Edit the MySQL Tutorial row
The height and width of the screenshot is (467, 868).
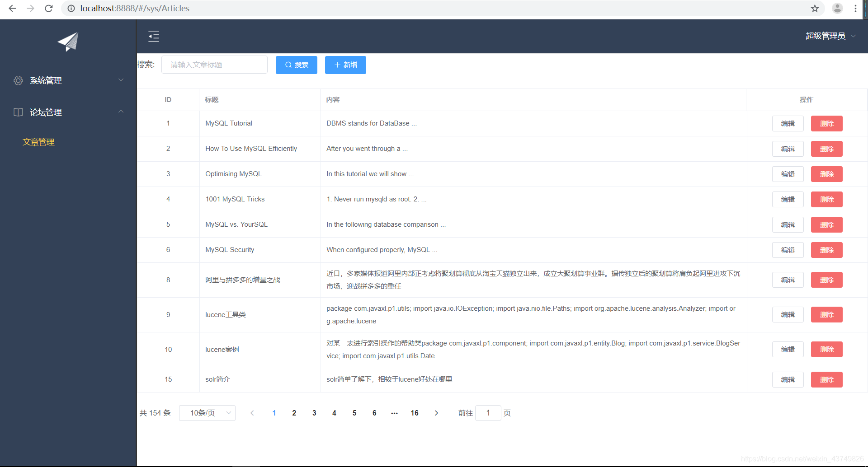[x=788, y=123]
